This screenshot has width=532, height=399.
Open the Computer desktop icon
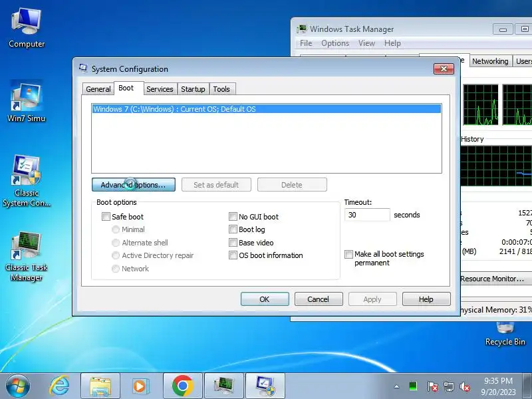click(27, 29)
